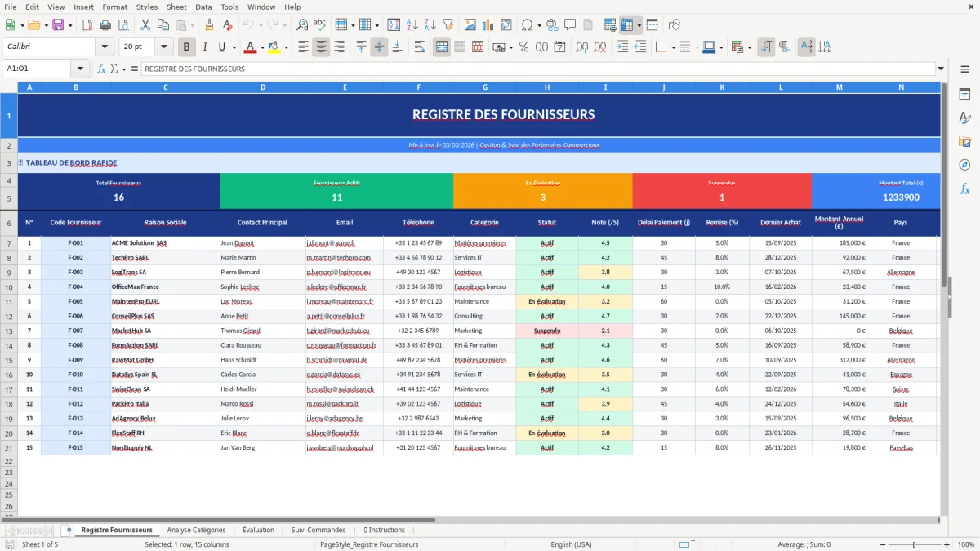
Task: Open Find and Replace
Action: 302,25
